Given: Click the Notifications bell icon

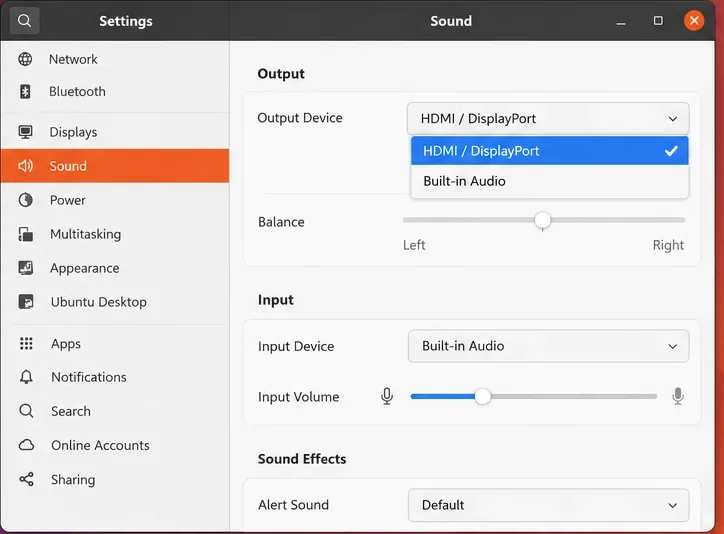Looking at the screenshot, I should tap(26, 377).
